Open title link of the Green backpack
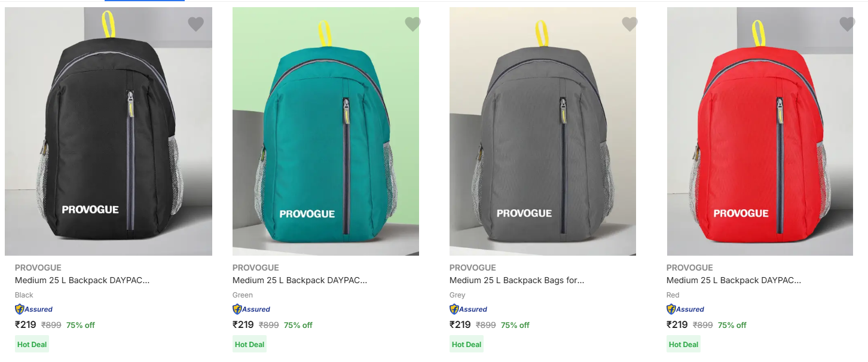 click(299, 280)
